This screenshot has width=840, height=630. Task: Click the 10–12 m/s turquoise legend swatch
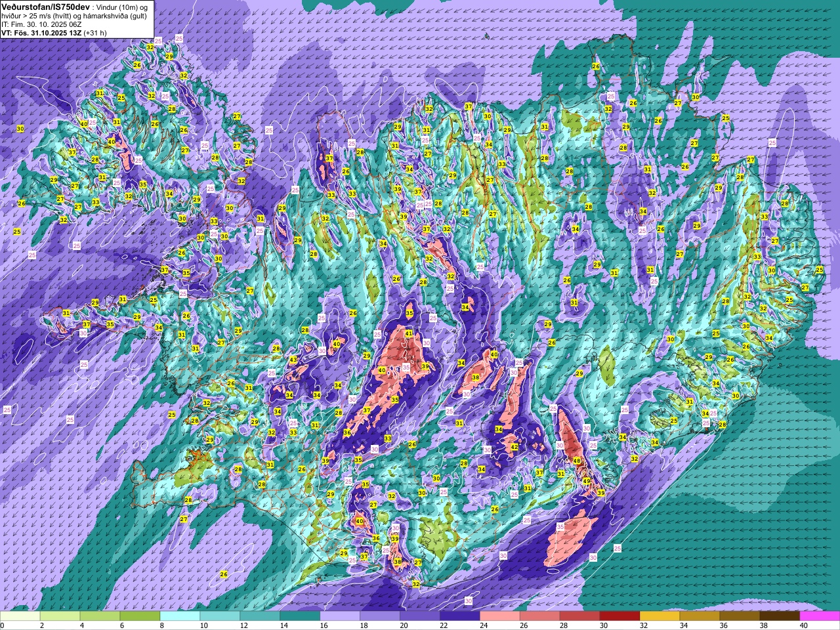220,617
